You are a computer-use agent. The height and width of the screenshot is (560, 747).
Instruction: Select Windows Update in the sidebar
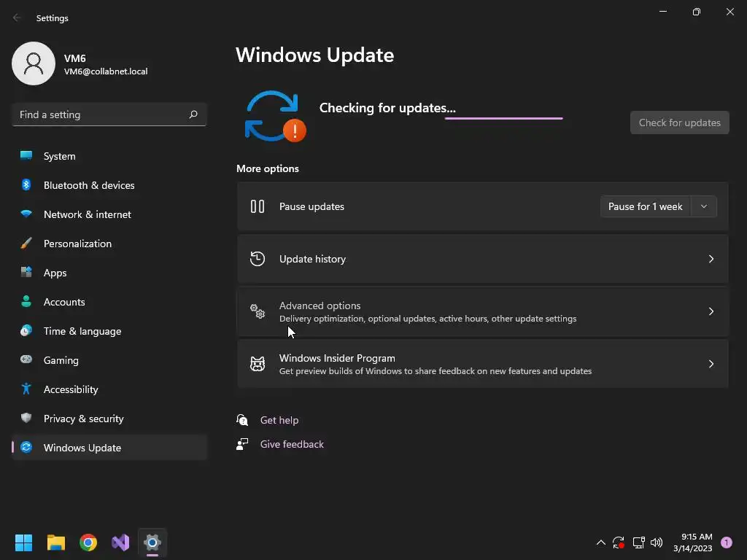[x=109, y=448]
